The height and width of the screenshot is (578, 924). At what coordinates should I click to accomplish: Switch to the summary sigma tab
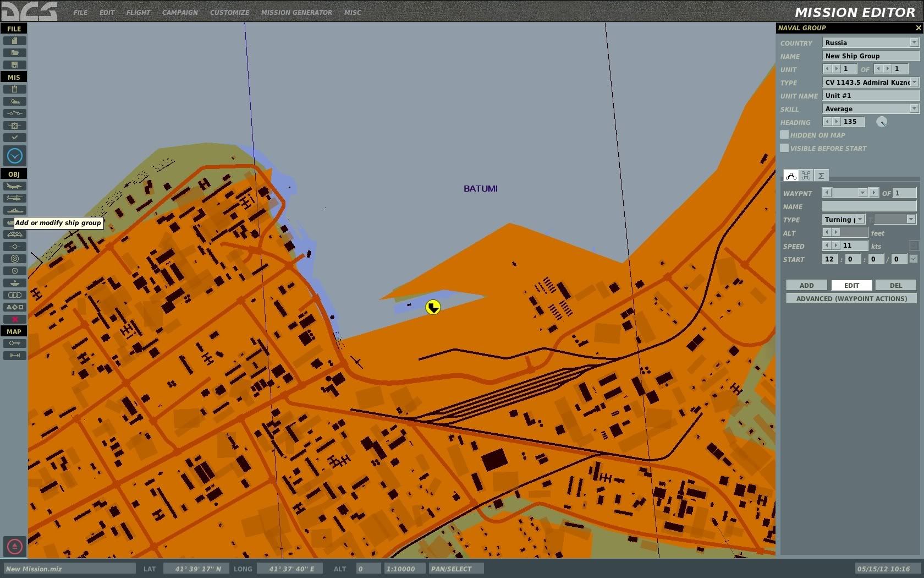point(821,176)
